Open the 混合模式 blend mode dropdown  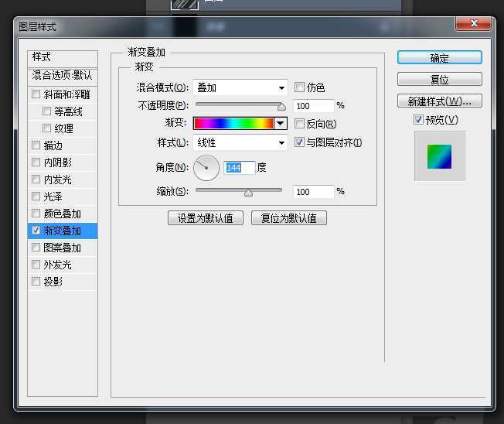(240, 87)
